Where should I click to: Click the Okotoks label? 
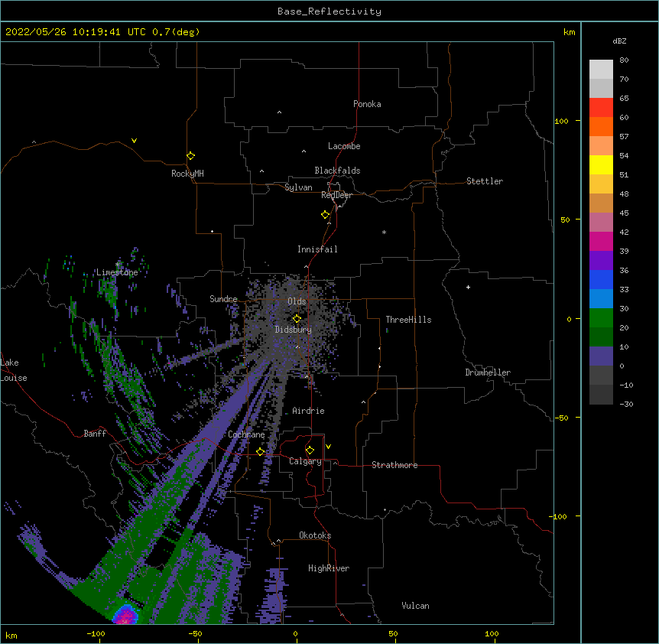[x=315, y=535]
